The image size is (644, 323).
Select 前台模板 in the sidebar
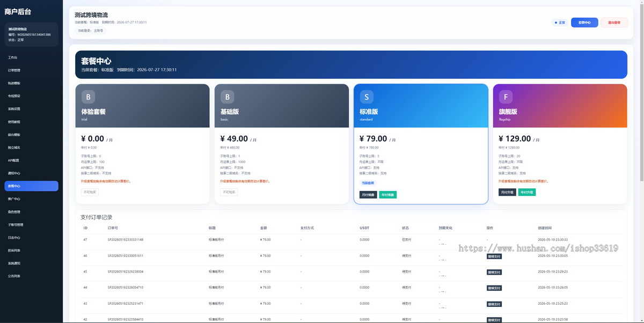(x=31, y=135)
